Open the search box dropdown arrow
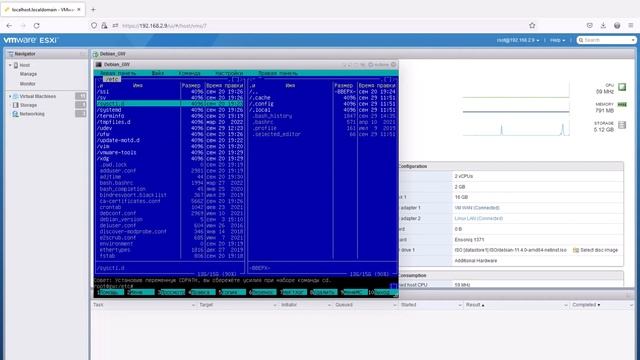Viewport: 640px width, 360px height. 633,40
